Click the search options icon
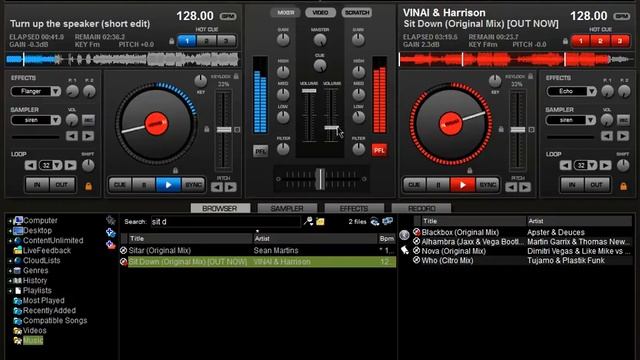Viewport: 640px width, 360px height. click(x=308, y=221)
